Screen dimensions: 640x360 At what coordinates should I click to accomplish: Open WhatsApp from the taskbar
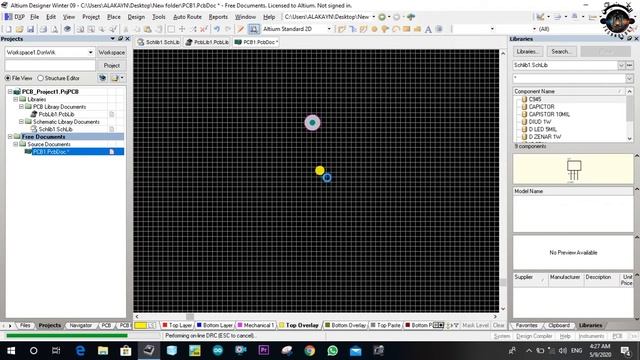(333, 350)
